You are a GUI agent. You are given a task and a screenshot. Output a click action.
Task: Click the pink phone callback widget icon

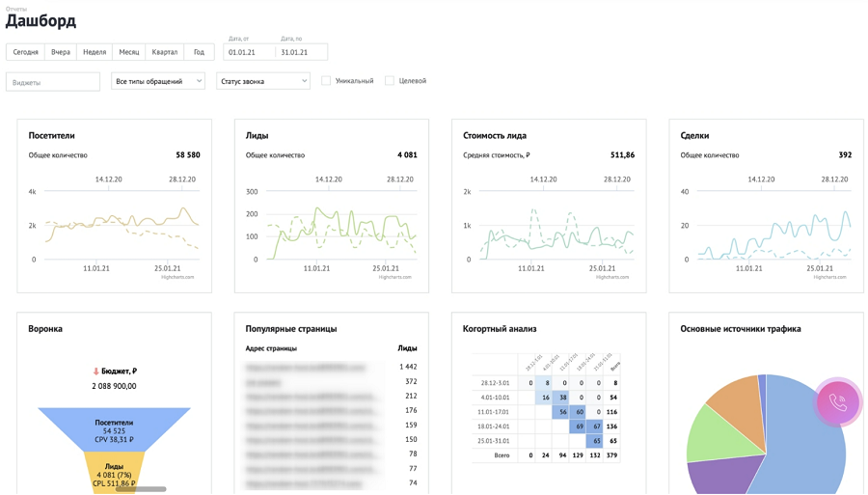(x=838, y=402)
